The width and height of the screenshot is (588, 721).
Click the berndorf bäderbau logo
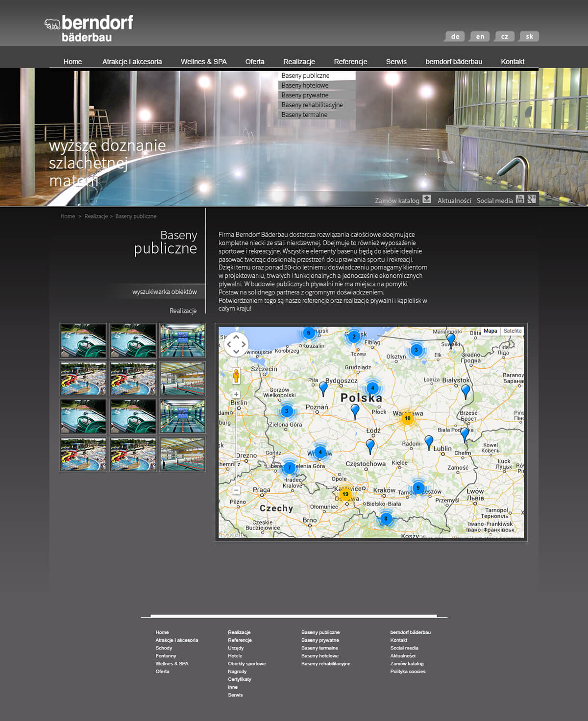pos(89,28)
